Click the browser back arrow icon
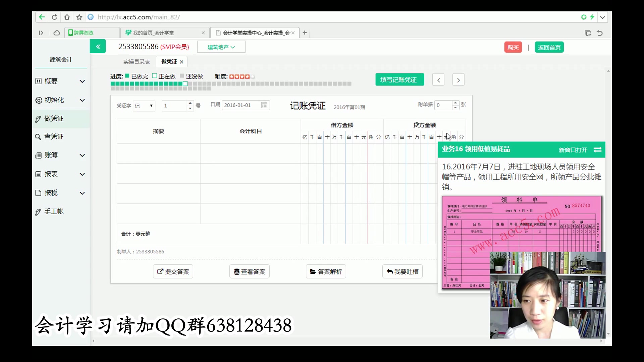 pos(42,17)
